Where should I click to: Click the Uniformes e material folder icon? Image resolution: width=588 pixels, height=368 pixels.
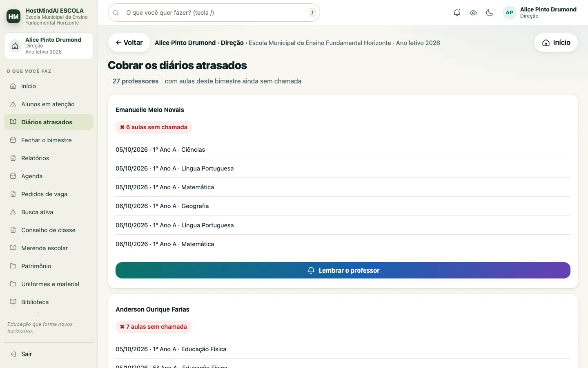coord(13,284)
